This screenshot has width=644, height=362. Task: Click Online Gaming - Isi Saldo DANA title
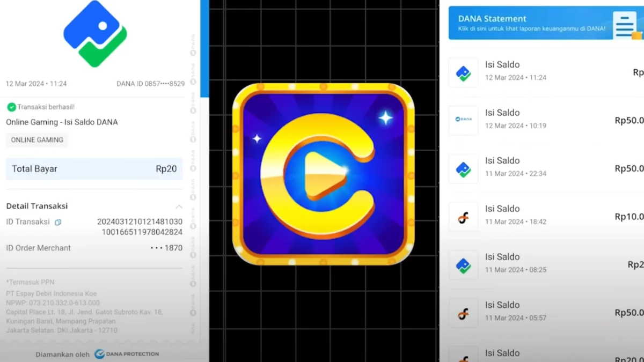click(62, 122)
